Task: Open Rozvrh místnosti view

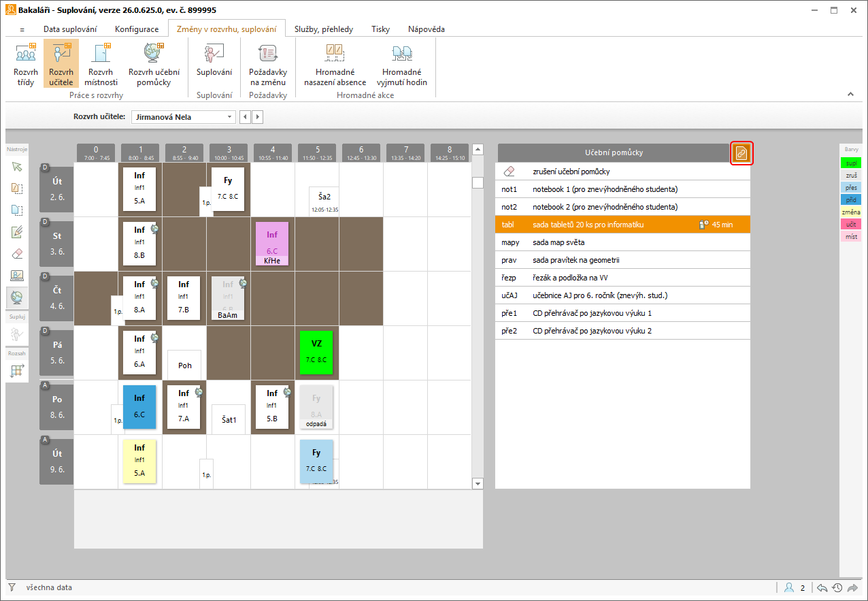Action: pyautogui.click(x=101, y=63)
